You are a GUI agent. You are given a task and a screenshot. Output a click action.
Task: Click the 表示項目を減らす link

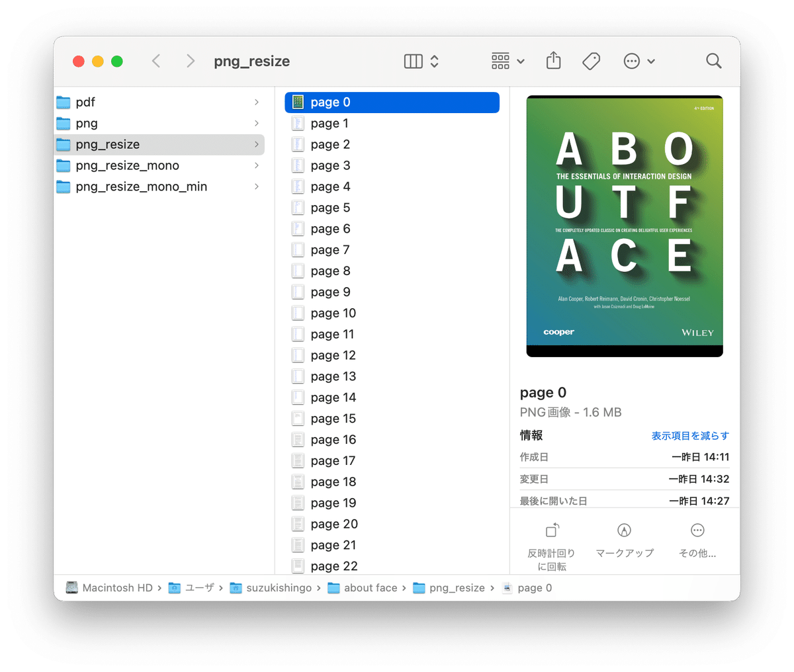click(x=690, y=436)
